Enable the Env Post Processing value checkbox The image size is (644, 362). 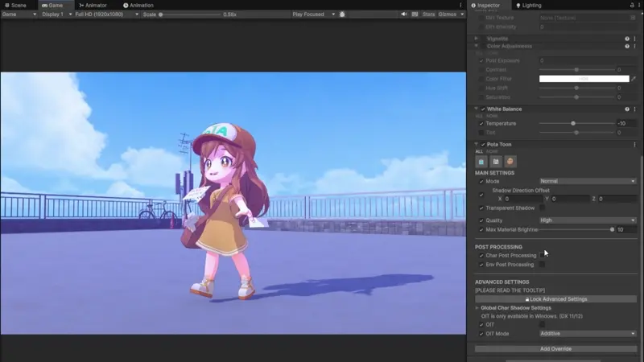tap(542, 265)
